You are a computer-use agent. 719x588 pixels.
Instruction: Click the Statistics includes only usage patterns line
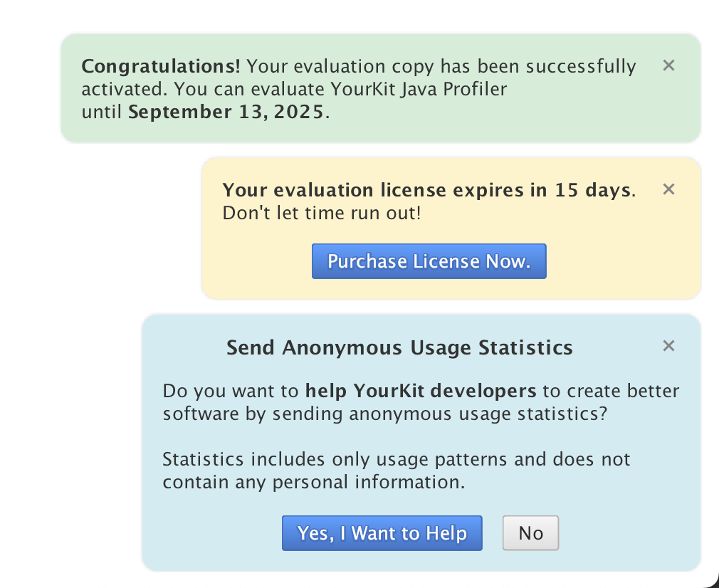[396, 459]
